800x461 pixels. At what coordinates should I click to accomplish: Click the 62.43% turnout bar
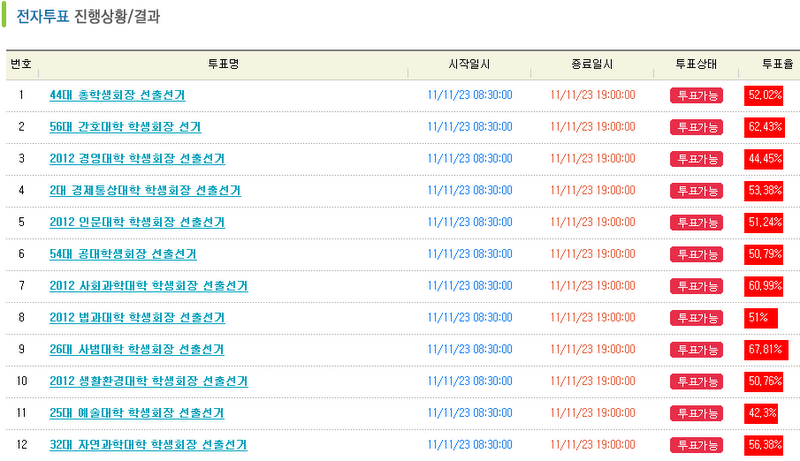click(x=765, y=127)
